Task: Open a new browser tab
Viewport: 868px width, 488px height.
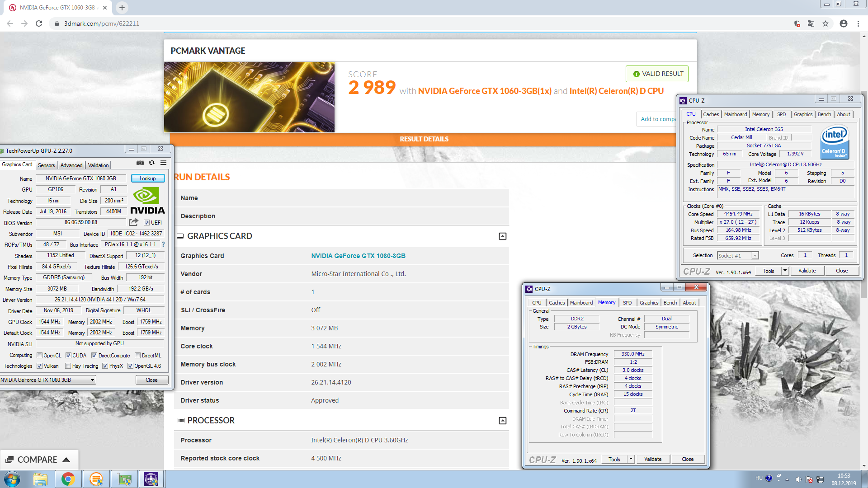Action: 122,8
